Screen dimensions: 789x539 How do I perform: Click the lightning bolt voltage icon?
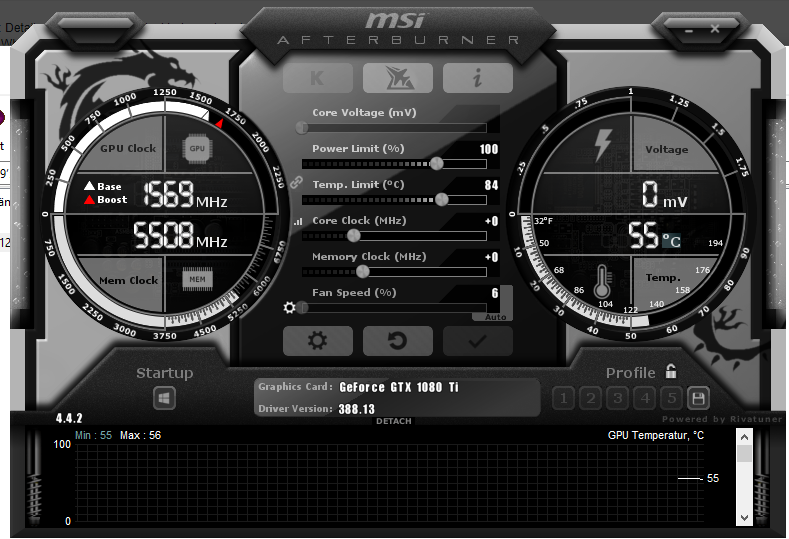(603, 144)
